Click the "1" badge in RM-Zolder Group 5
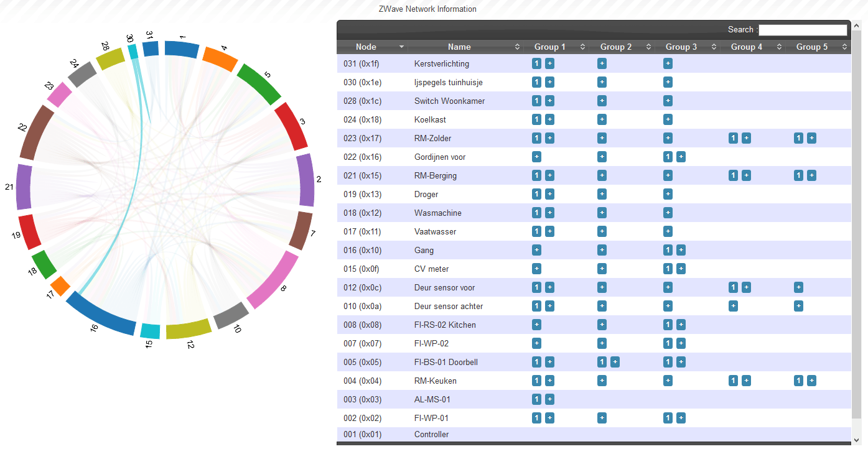This screenshot has height=449, width=868. pos(798,138)
